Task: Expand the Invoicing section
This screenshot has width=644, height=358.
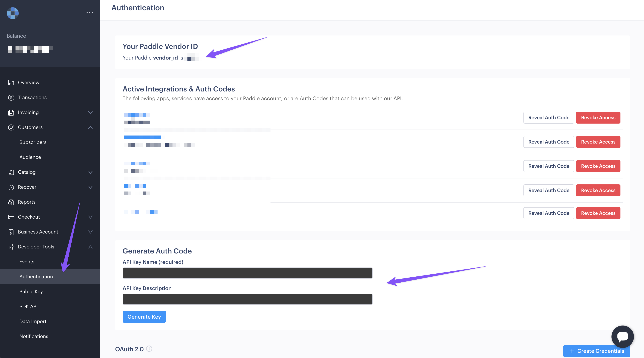Action: (90, 113)
